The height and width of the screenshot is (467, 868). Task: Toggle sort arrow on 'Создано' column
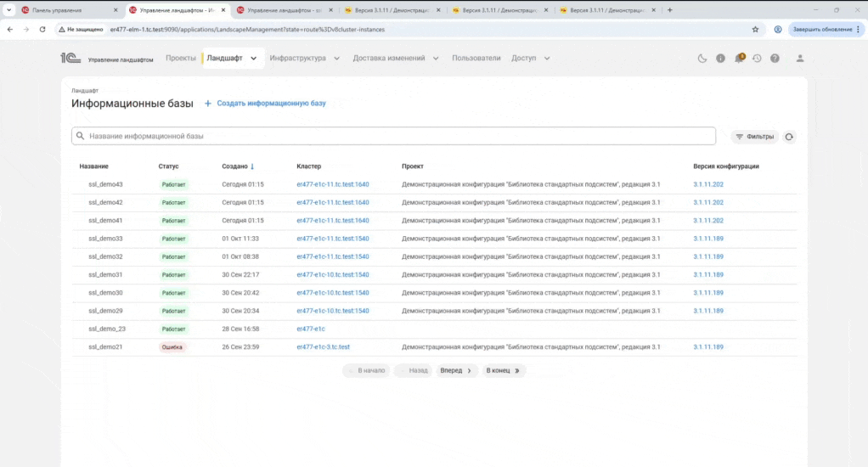252,166
